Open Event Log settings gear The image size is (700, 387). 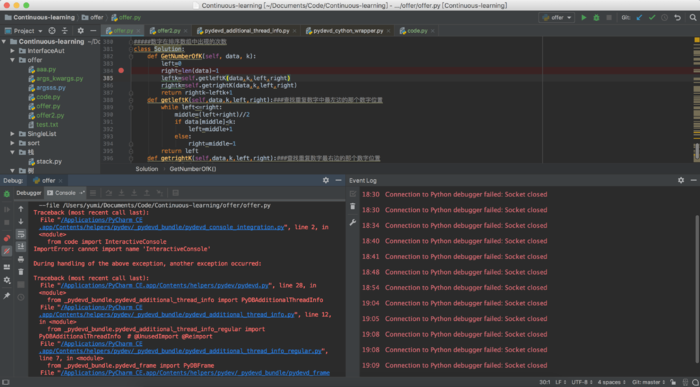pos(681,180)
